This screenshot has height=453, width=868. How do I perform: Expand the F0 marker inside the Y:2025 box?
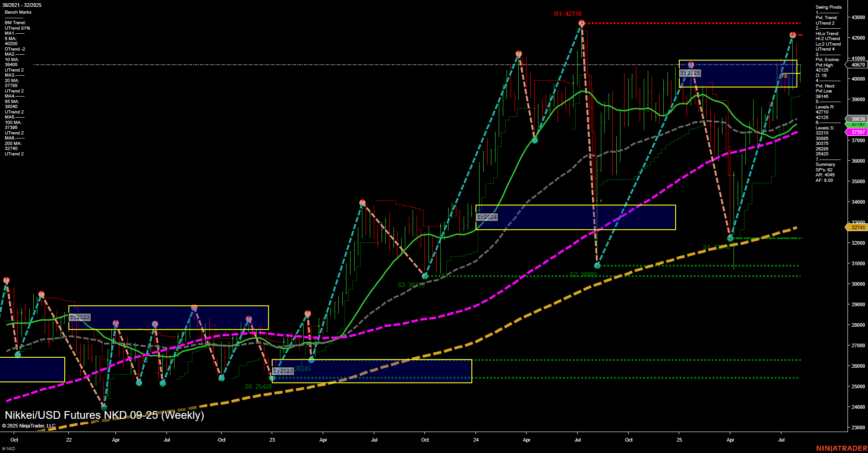[784, 76]
